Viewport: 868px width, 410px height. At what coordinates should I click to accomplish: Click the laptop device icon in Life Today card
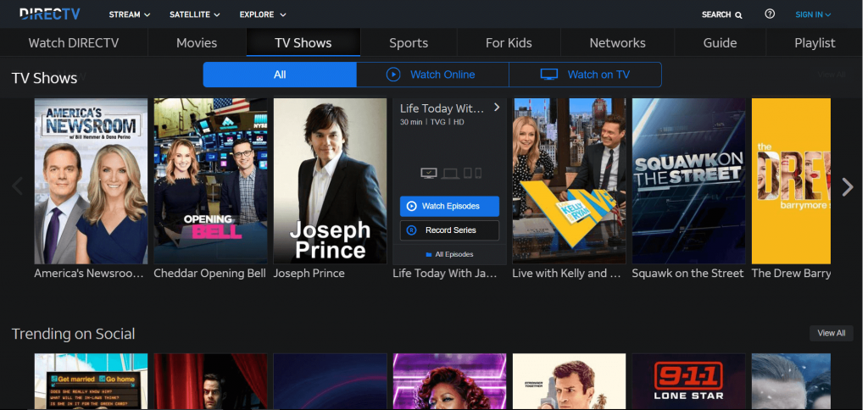(x=450, y=174)
